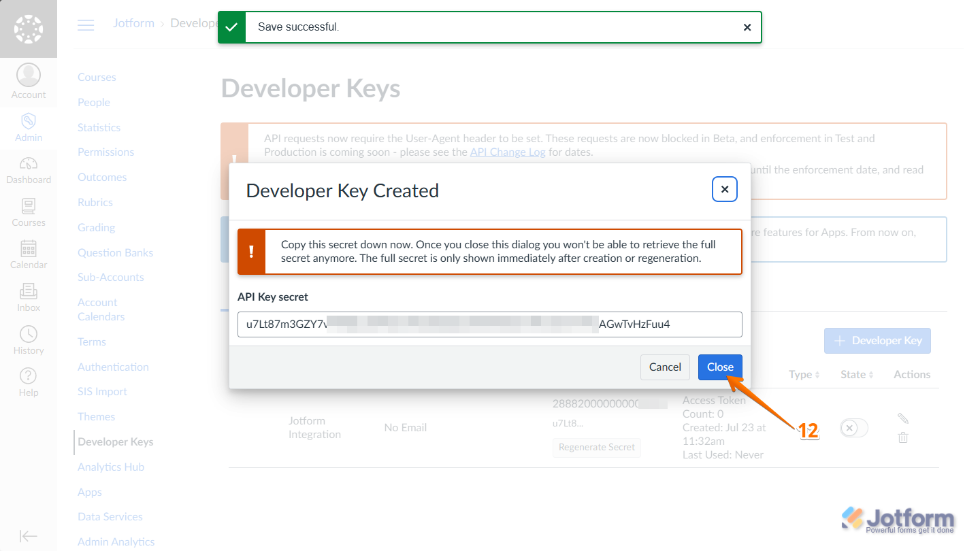Open Grading in the admin menu
980x551 pixels.
tap(96, 228)
